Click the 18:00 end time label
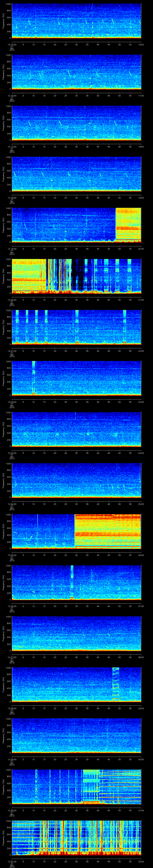Viewport: 153px width, 868px height. click(141, 147)
